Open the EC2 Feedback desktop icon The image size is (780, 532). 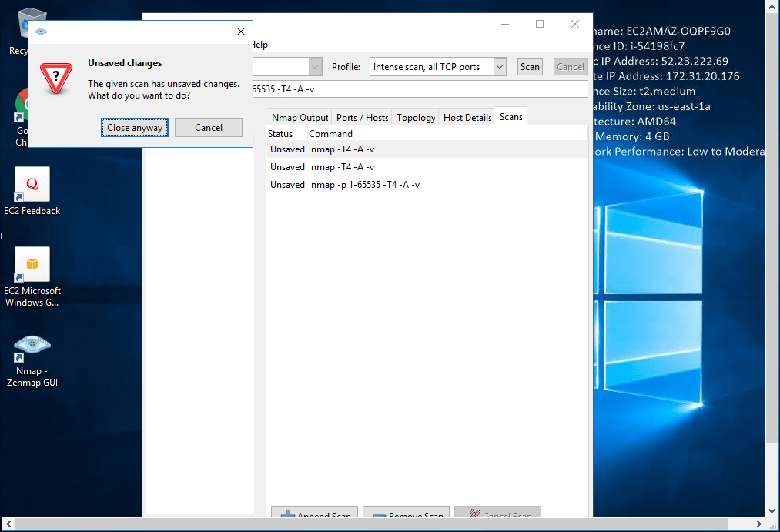coord(32,185)
